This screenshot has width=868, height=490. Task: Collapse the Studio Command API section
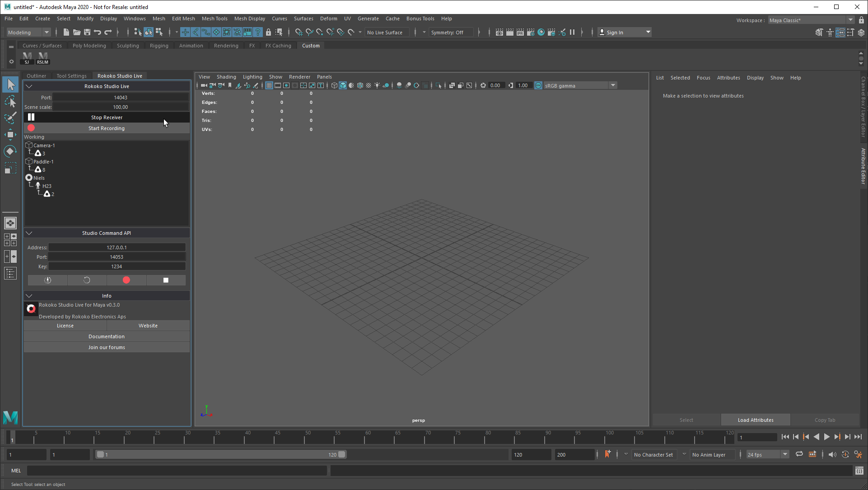pos(29,233)
